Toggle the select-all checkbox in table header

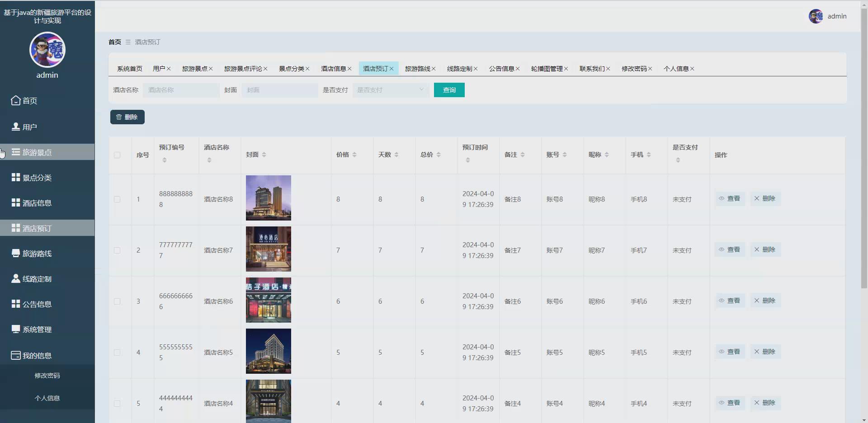click(x=117, y=155)
